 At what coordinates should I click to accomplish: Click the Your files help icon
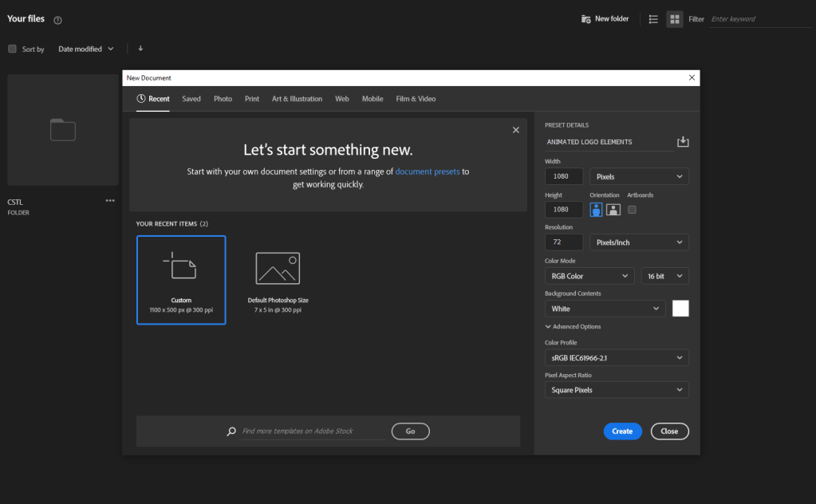click(x=57, y=20)
